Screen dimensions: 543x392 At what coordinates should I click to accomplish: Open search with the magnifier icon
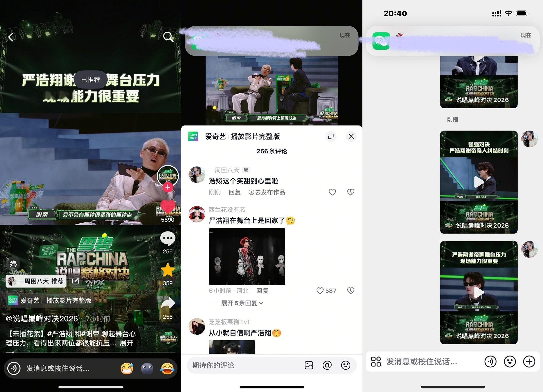tap(168, 37)
